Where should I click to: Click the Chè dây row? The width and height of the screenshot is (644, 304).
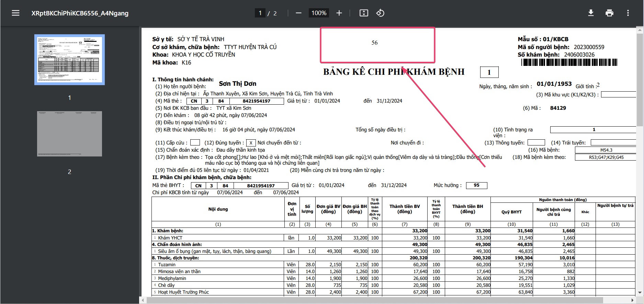393,285
